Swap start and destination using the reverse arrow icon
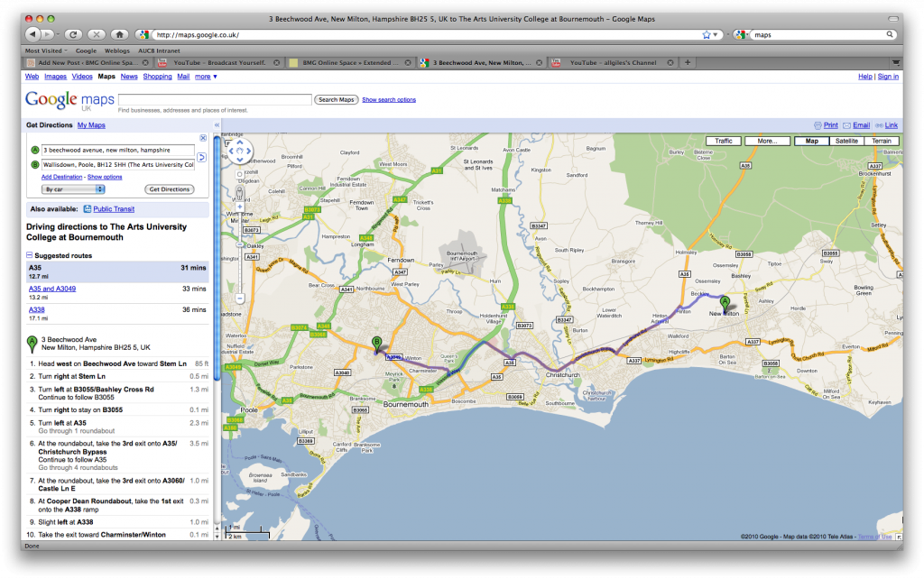 point(202,156)
